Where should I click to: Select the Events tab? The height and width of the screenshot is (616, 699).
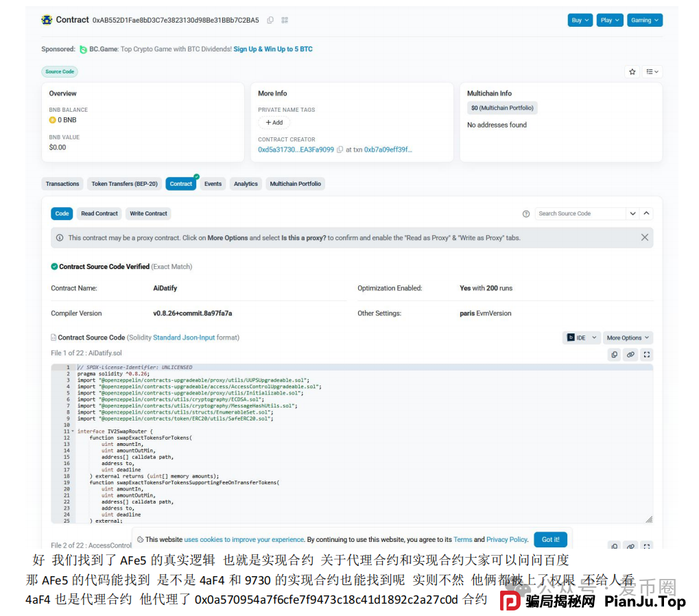pos(213,183)
